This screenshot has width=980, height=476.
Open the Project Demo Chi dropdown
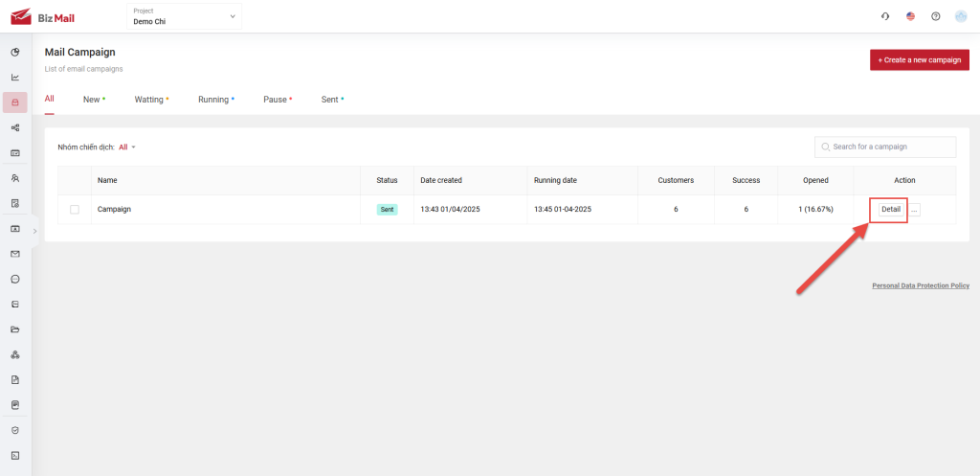point(184,16)
